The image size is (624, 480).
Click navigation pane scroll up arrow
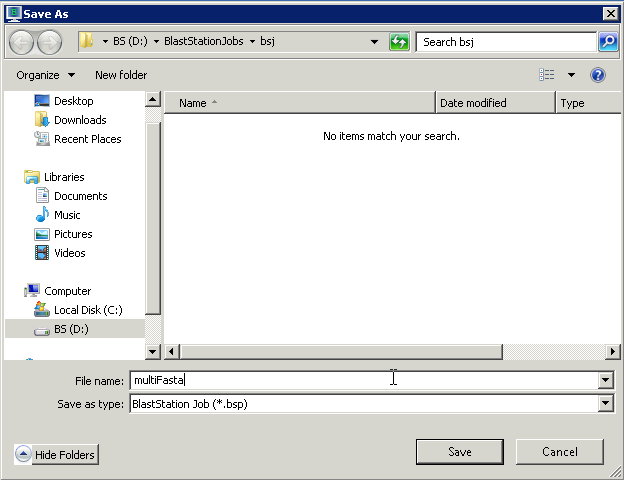pos(153,99)
